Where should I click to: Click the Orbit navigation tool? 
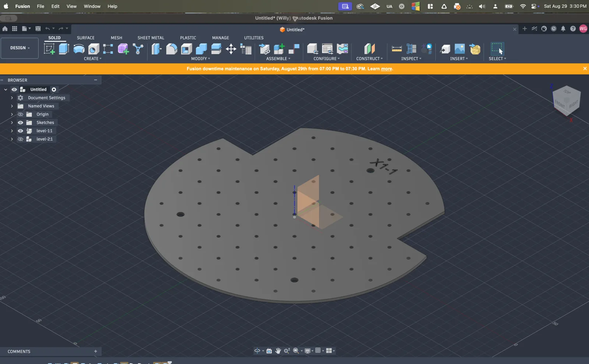pos(257,351)
